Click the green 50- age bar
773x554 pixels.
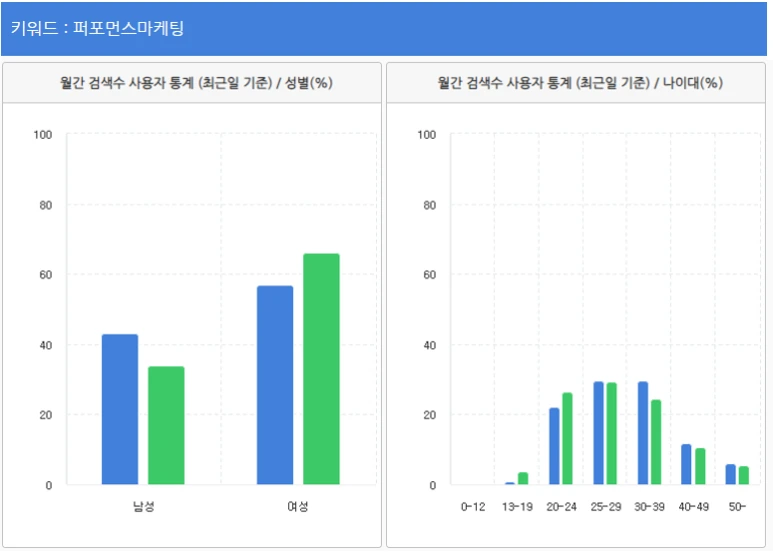744,475
